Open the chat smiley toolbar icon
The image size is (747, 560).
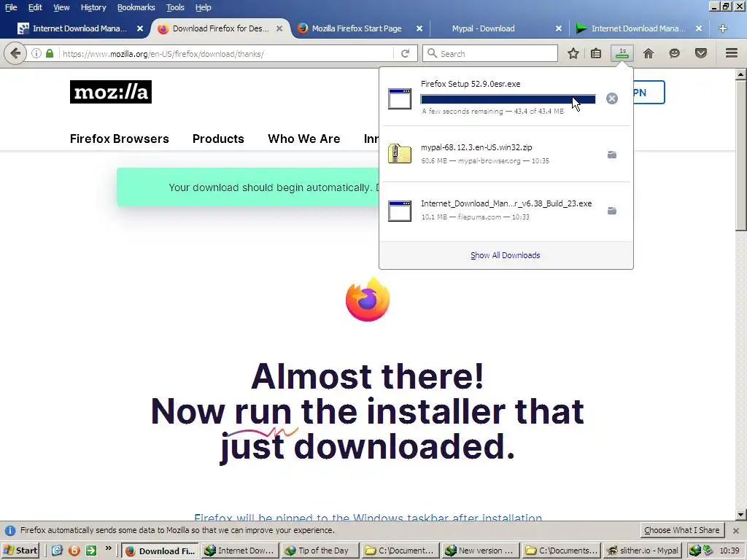674,53
